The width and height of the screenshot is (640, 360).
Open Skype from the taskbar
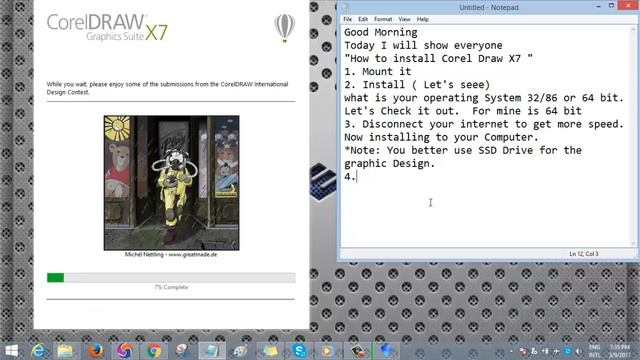coord(299,351)
